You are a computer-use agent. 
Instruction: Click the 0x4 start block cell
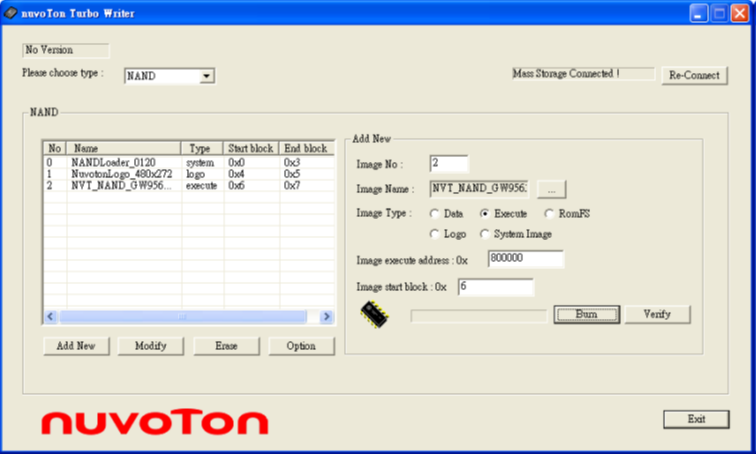click(236, 174)
